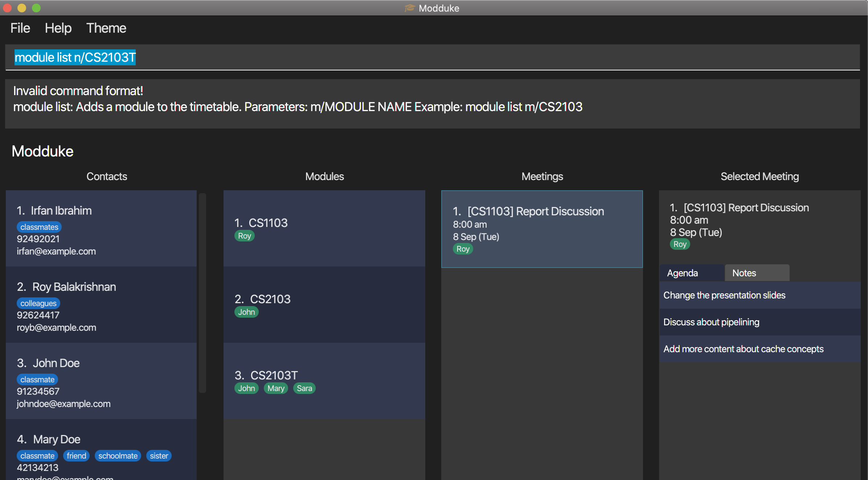Open the Theme menu

coord(106,28)
